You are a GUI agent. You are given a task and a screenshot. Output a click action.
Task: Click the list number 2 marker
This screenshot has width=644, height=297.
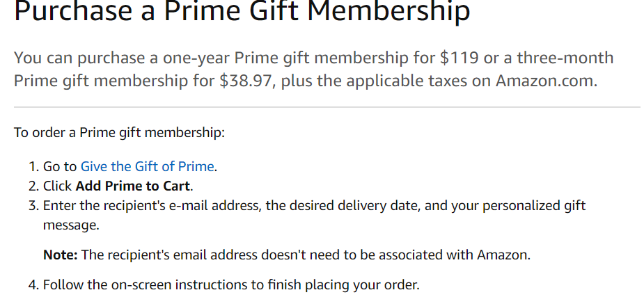(33, 186)
